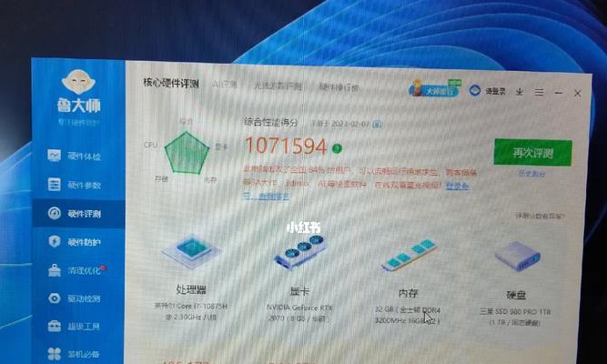Screen dimensions: 607x364
Task: Switch to the 光线追踪评测 tab
Action: [278, 86]
